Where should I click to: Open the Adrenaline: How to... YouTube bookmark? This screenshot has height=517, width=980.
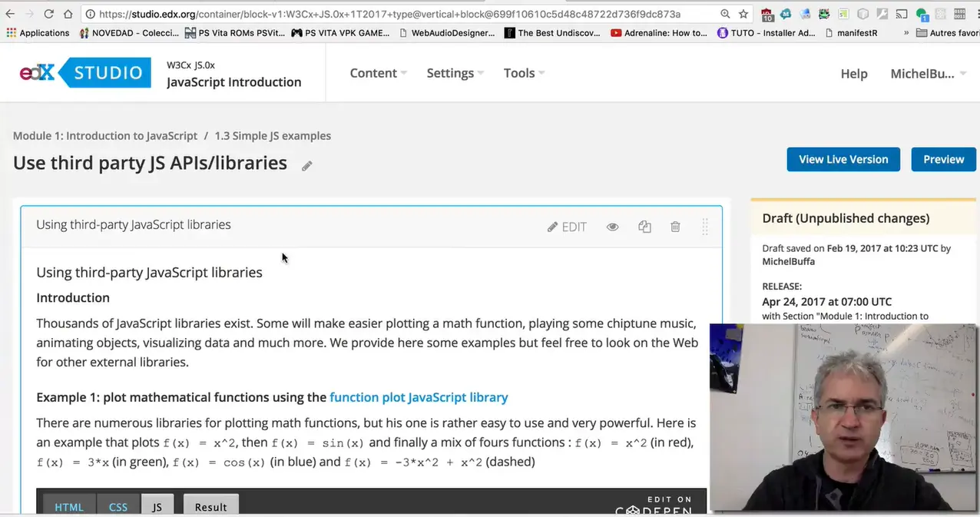(x=659, y=33)
